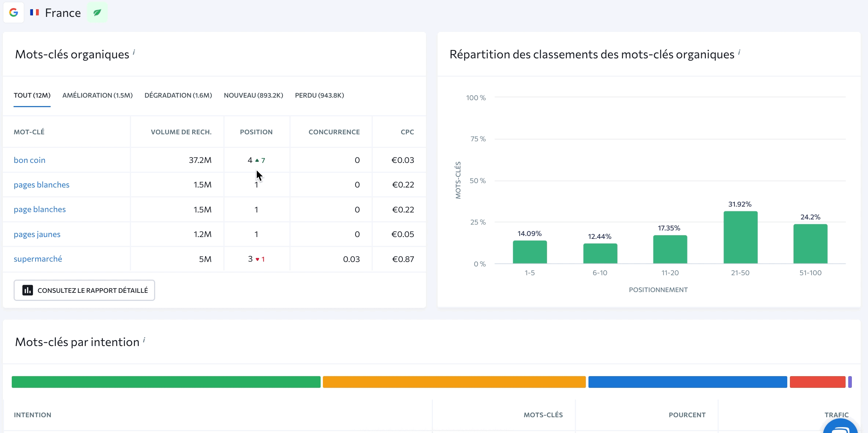Switch to the AMÉLIORATION (1.5M) tab
The width and height of the screenshot is (868, 433).
(97, 95)
